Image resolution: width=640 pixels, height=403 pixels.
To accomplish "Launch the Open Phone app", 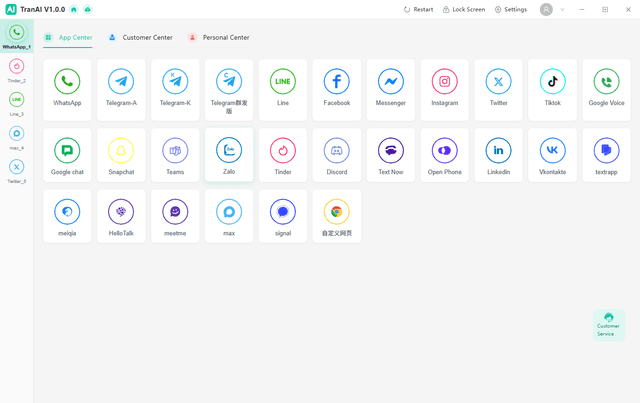I will (444, 155).
